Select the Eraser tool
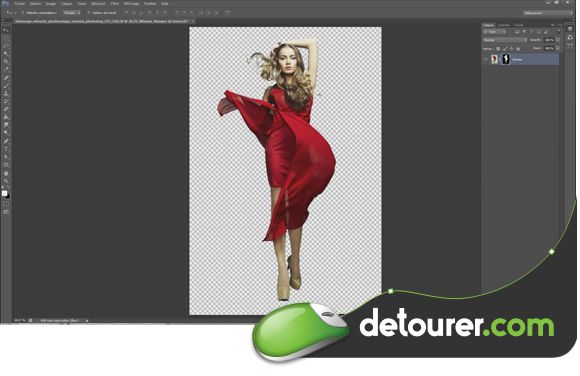580x376 pixels. point(6,109)
